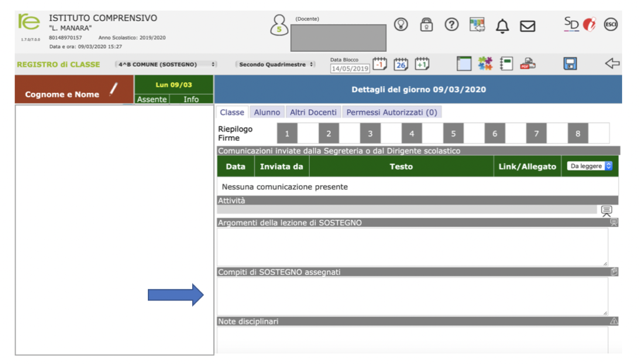Click the REGISTRO di CLASSE label
The image size is (639, 364).
click(x=58, y=64)
